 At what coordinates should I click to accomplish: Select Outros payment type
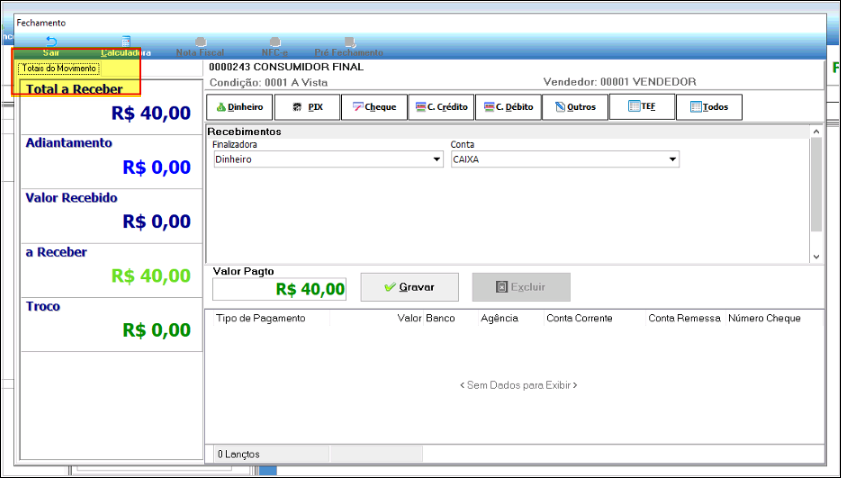click(574, 107)
